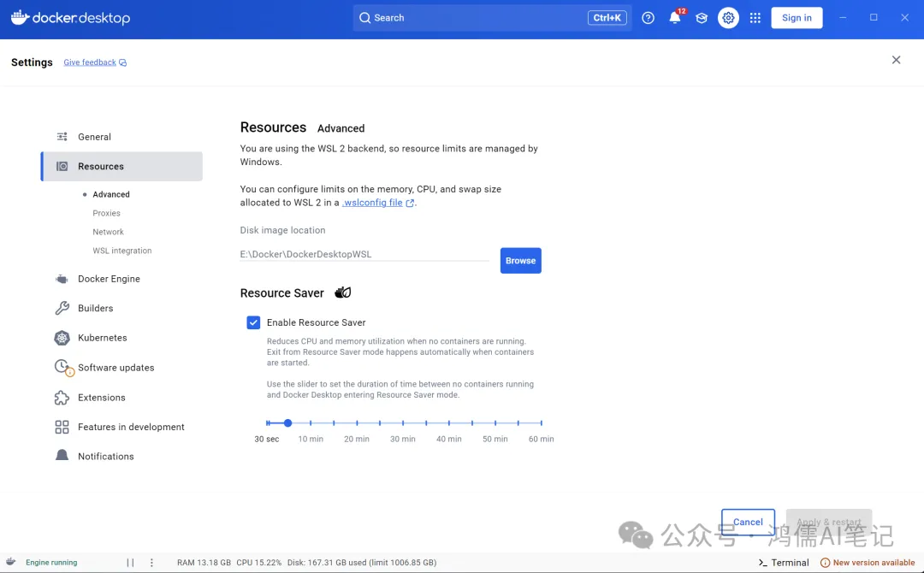Click the external link icon after .wslconfig file
This screenshot has height=573, width=924.
click(410, 204)
